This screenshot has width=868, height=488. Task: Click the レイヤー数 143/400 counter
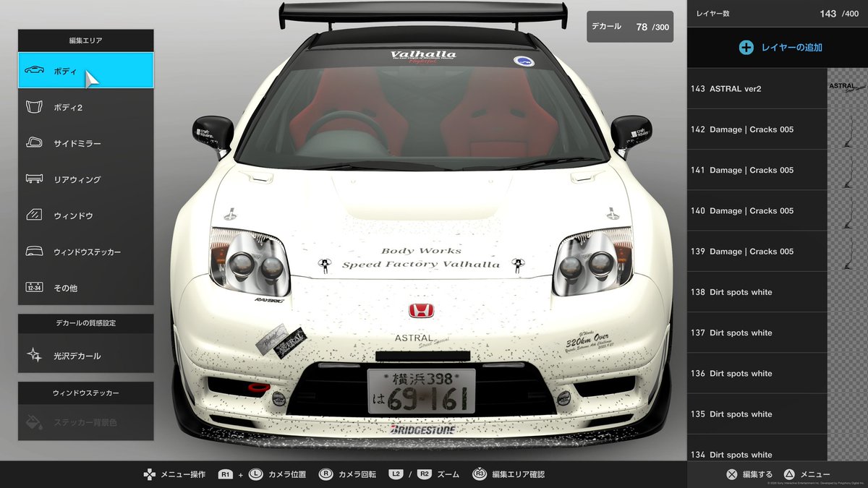pos(778,14)
